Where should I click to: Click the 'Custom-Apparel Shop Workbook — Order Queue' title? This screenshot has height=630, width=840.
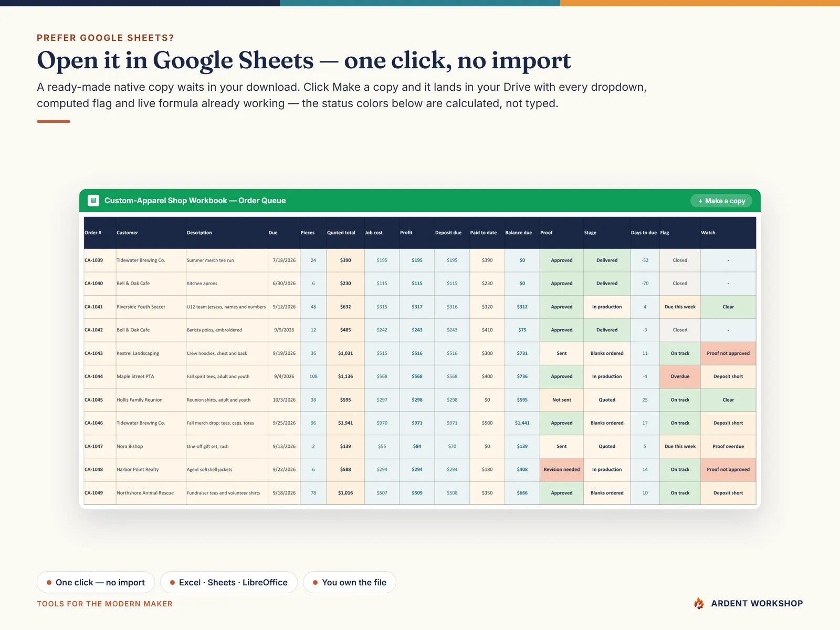pos(195,201)
